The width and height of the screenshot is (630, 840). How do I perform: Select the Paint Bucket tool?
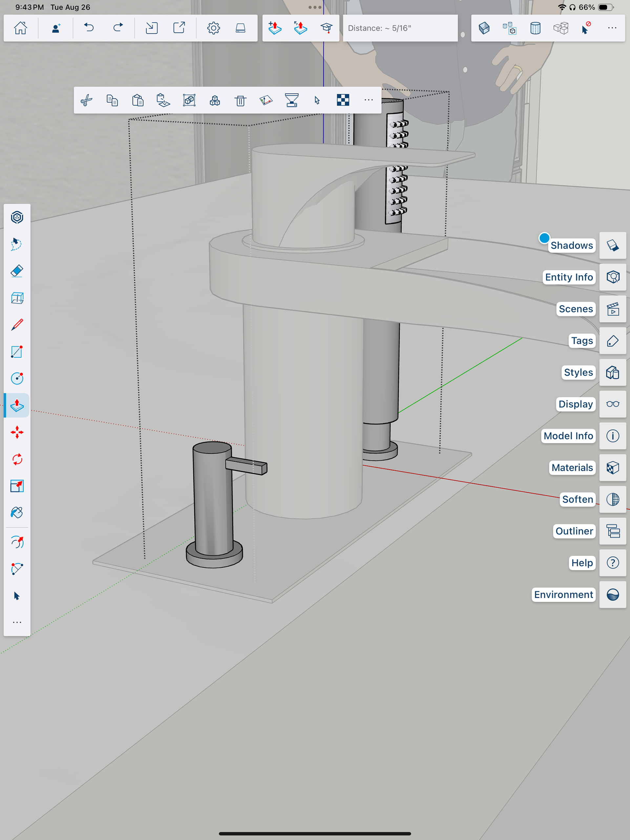17,513
